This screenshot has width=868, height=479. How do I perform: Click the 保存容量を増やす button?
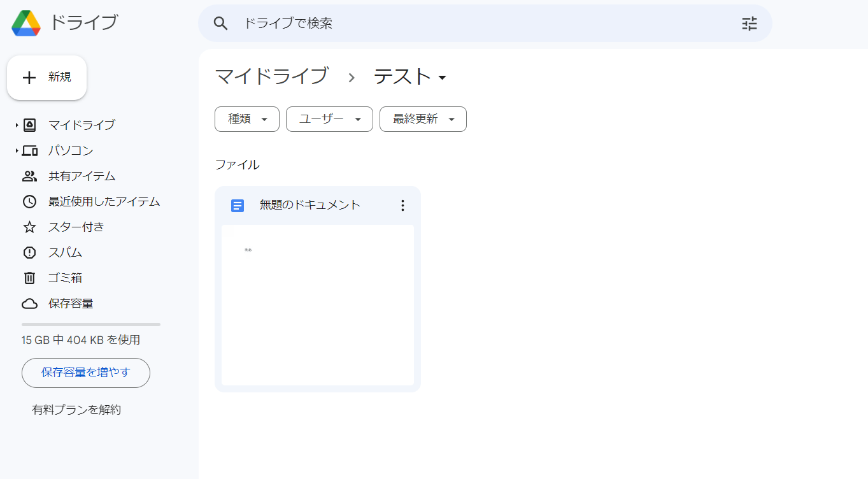click(x=86, y=373)
